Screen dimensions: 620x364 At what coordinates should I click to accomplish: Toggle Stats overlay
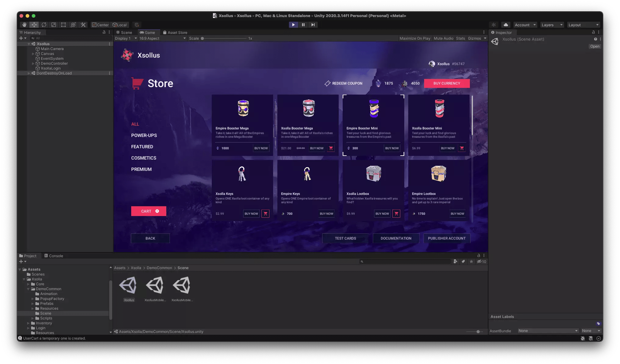click(x=460, y=38)
